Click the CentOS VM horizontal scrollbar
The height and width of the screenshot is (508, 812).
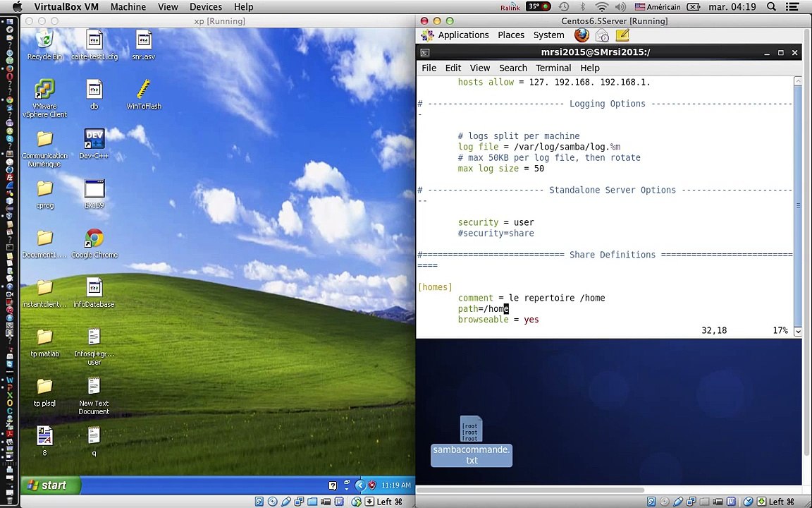click(x=530, y=490)
